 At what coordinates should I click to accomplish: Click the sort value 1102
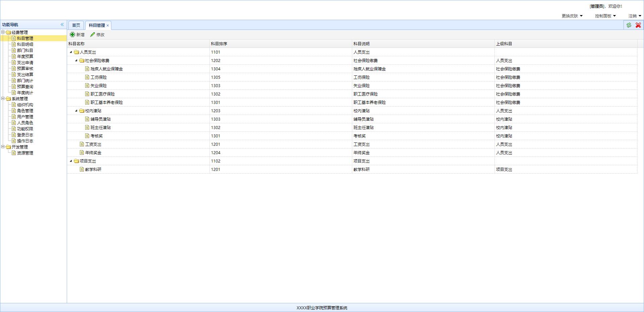pos(216,161)
